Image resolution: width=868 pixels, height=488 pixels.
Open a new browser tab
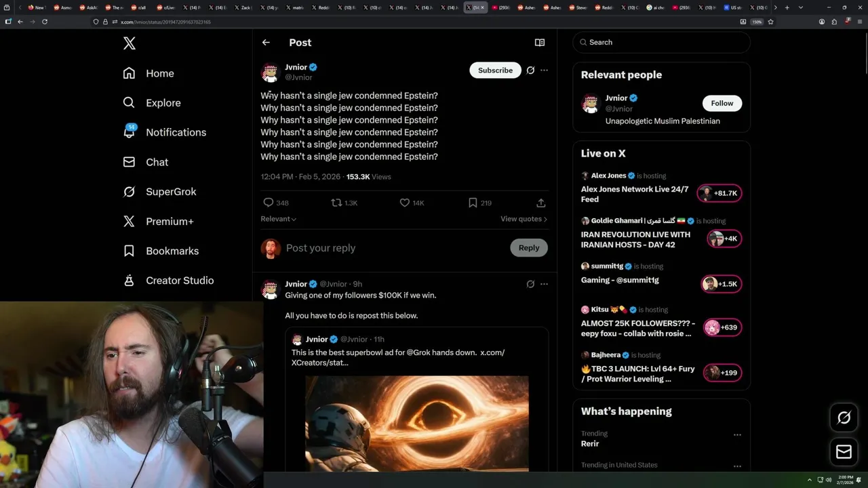click(787, 7)
